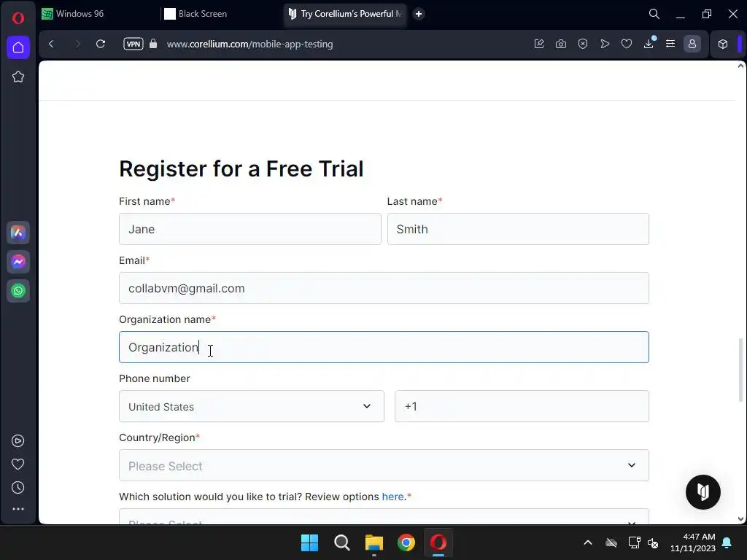Open the player icon in sidebar
747x560 pixels.
point(18,441)
